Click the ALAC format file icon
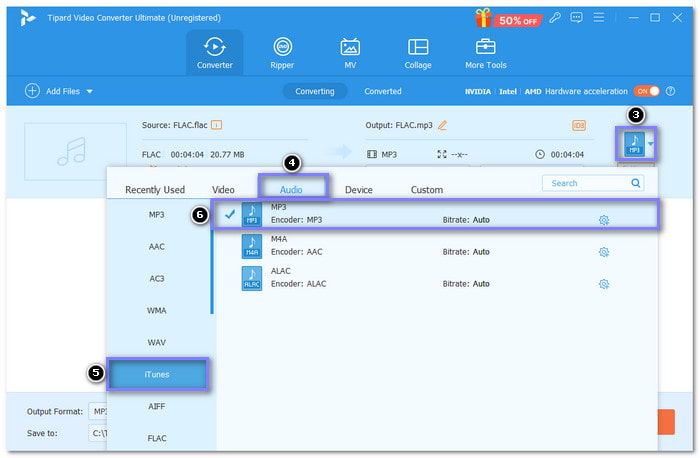 252,279
